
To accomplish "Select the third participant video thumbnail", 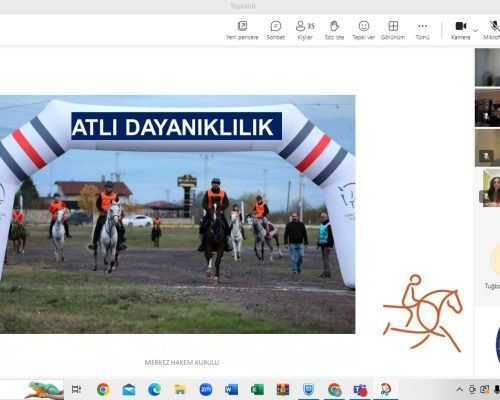I will (x=487, y=148).
